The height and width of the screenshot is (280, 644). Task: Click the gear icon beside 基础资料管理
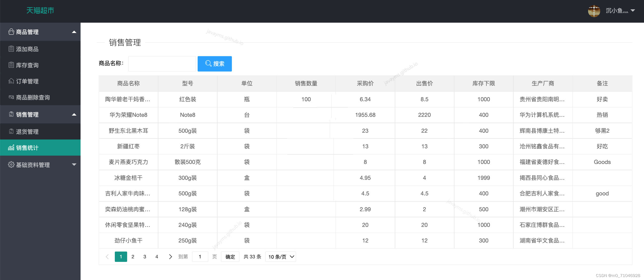click(11, 165)
